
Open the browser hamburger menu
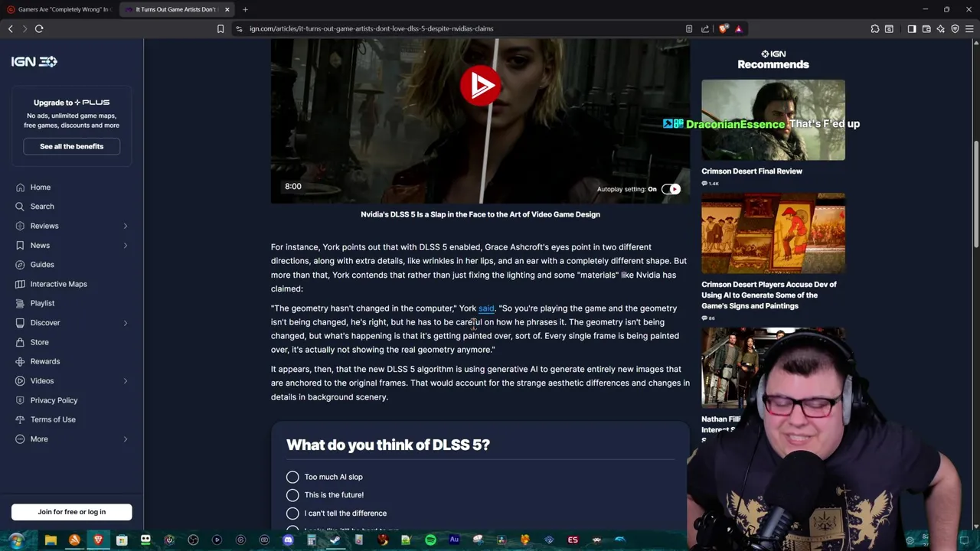coord(969,28)
